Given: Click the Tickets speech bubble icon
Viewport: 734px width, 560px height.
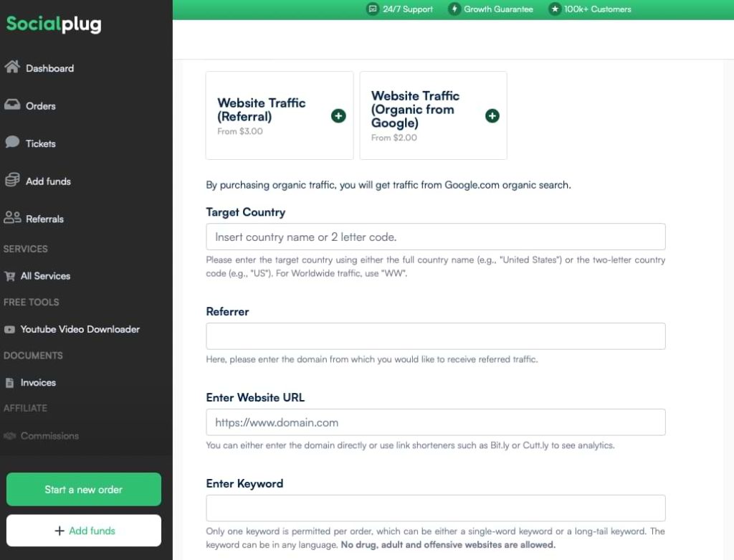Looking at the screenshot, I should 13,143.
